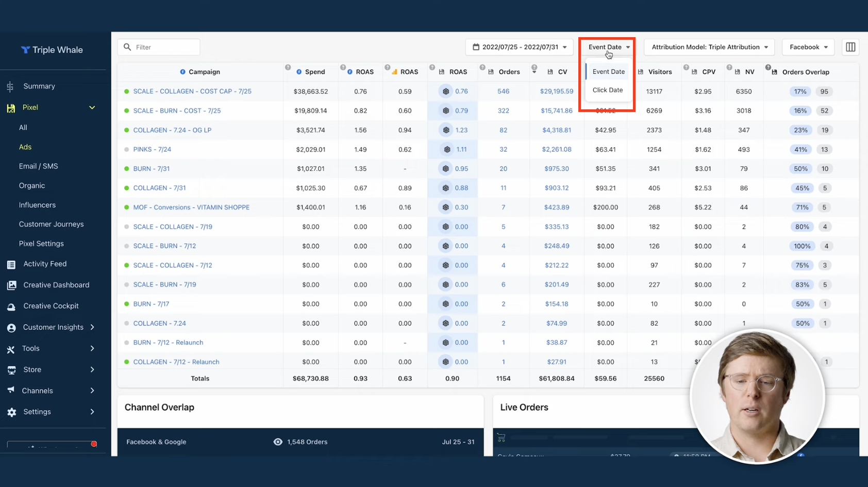This screenshot has width=868, height=487.
Task: Click the icon beside the CPV header
Action: [x=694, y=72]
